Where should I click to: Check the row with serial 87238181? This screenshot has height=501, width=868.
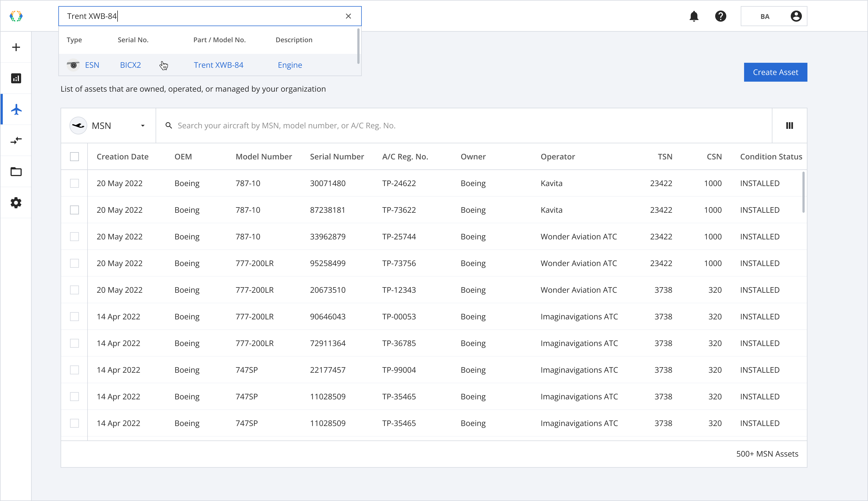tap(74, 210)
